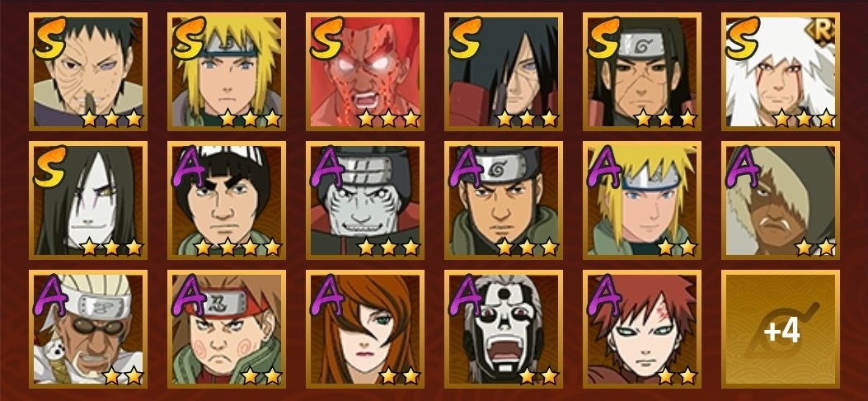Open the +4 more ninjas tile
Screen dimensions: 868x401
[780, 329]
